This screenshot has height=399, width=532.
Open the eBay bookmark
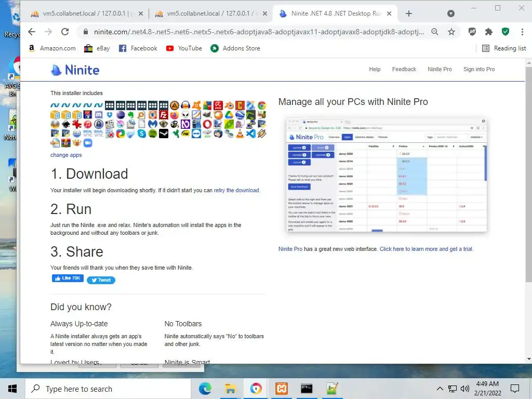(97, 48)
